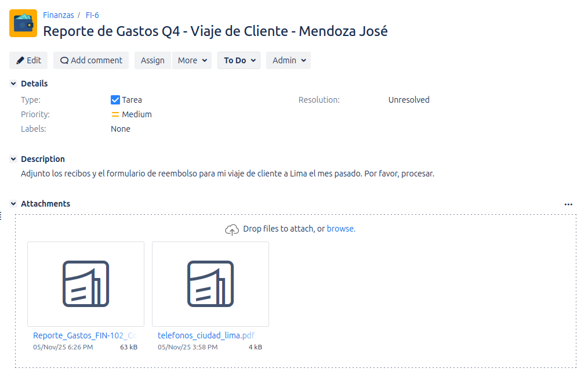
Task: Open the FI-6 issue key link
Action: click(x=92, y=15)
